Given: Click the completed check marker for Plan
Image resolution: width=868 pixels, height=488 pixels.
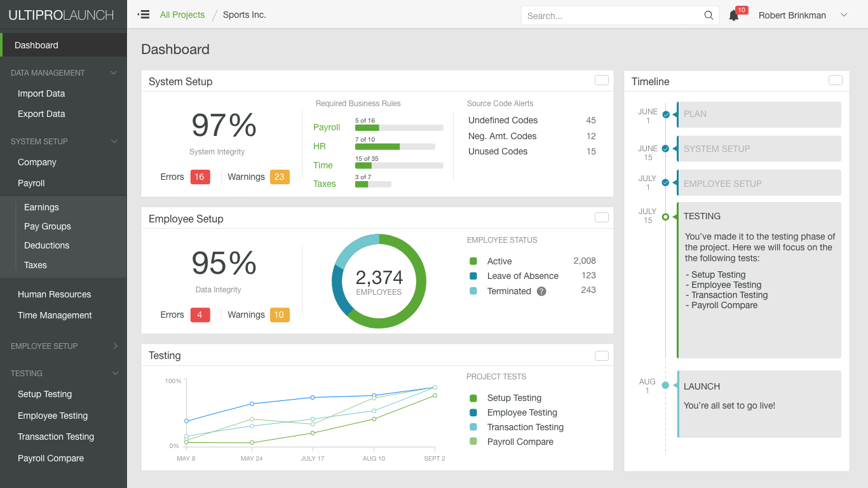Looking at the screenshot, I should [666, 114].
